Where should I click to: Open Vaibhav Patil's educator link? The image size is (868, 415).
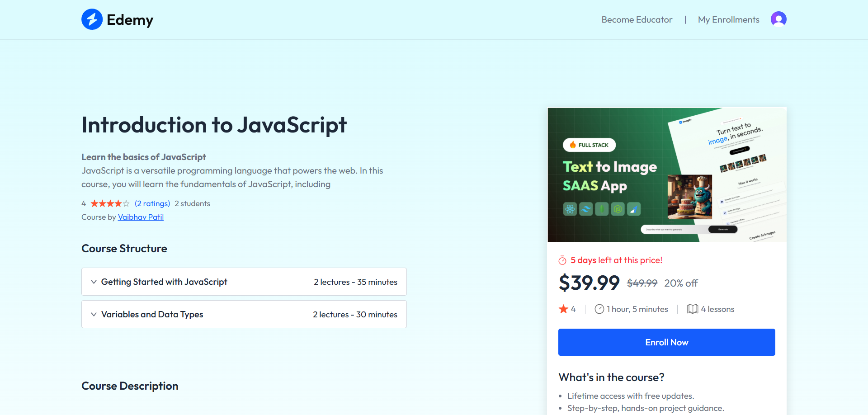(x=141, y=217)
